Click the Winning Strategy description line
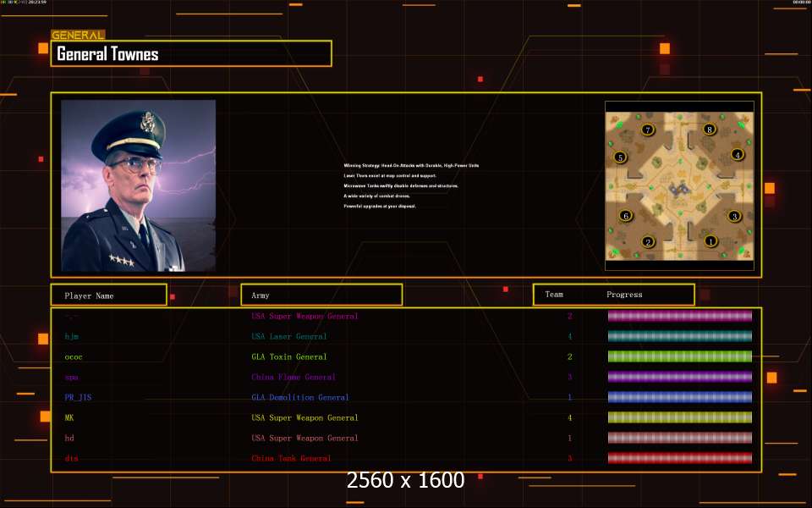The height and width of the screenshot is (508, 812). pyautogui.click(x=411, y=165)
